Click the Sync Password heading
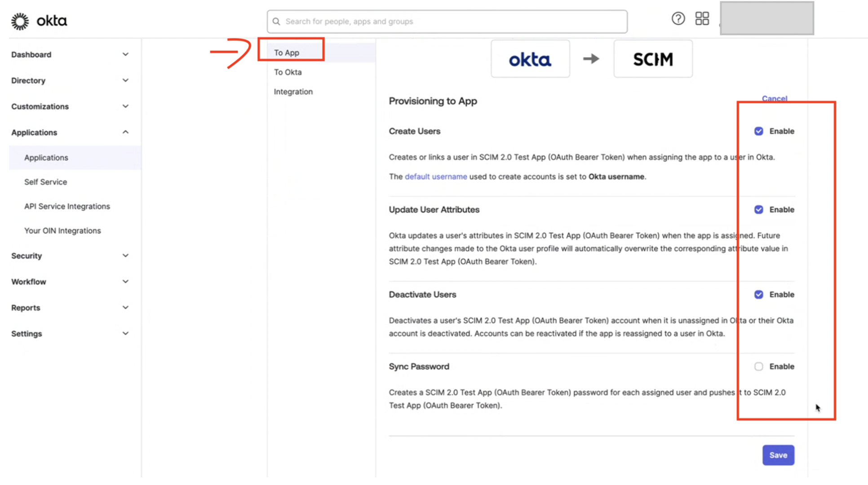 click(x=419, y=366)
